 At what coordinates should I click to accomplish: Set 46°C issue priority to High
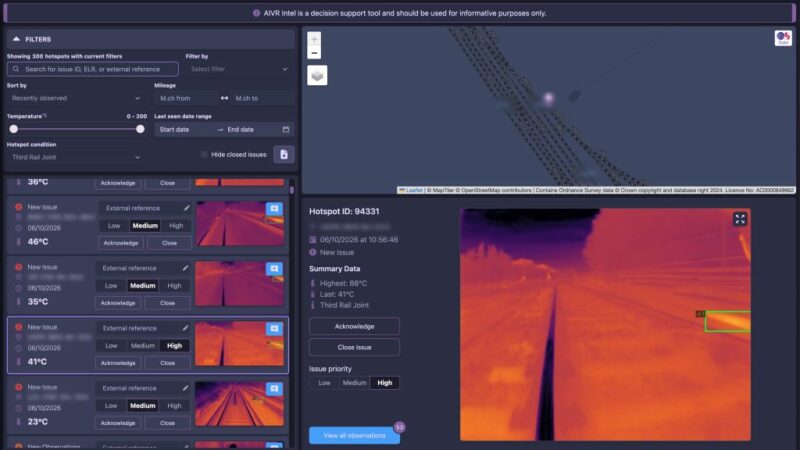point(176,226)
